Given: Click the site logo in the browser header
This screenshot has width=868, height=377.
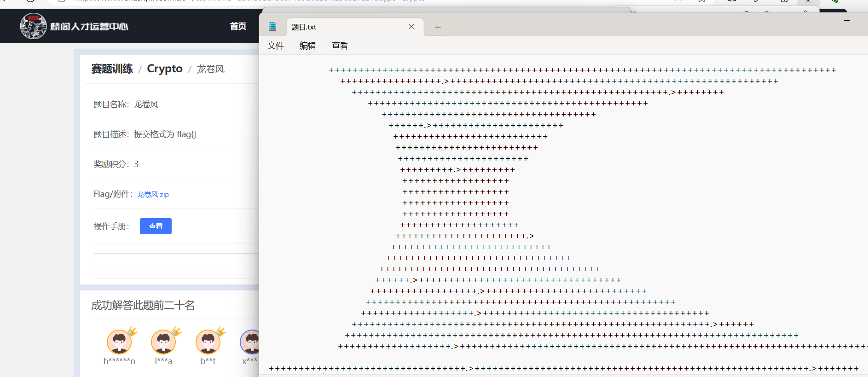Looking at the screenshot, I should 33,26.
